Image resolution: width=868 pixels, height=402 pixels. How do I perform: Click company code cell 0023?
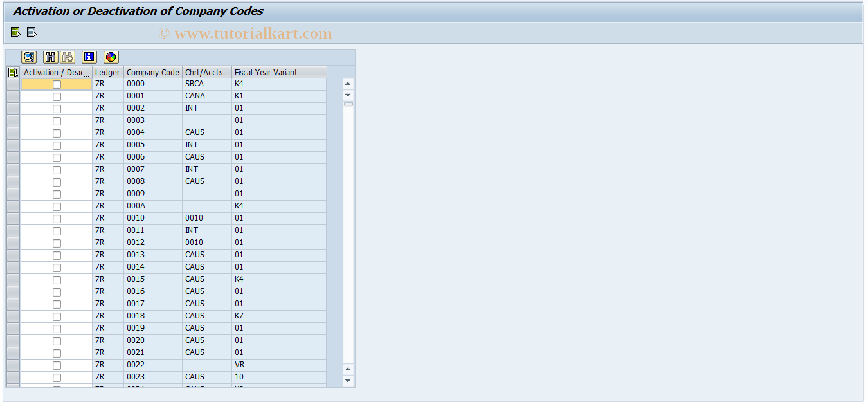point(153,378)
